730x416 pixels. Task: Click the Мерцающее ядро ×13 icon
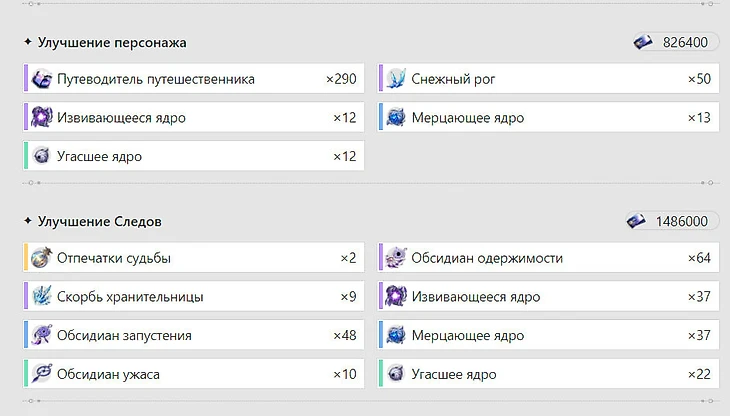396,118
